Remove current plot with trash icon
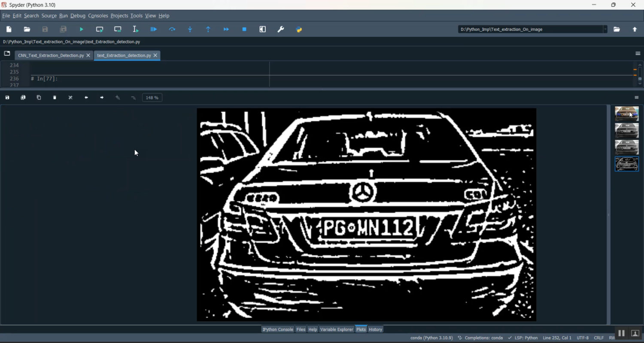The height and width of the screenshot is (343, 644). (x=55, y=98)
